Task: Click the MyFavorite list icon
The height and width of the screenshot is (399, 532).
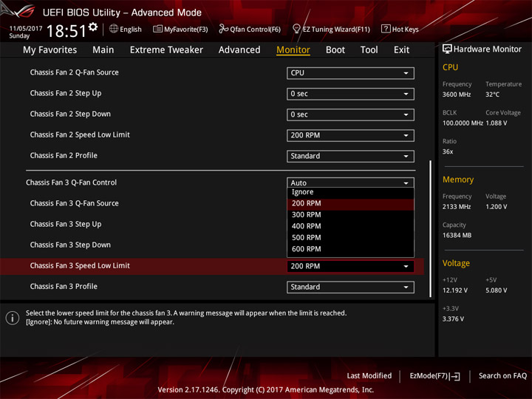Action: [x=157, y=29]
